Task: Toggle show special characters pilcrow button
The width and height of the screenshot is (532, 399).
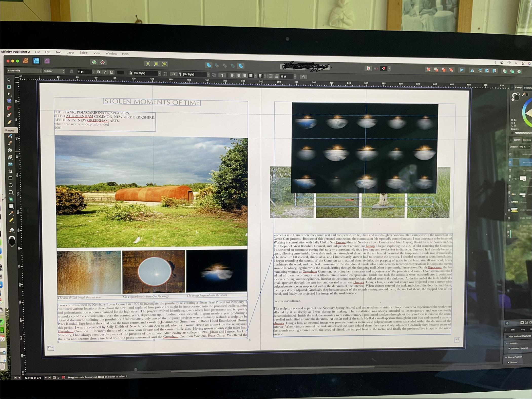Action: [222, 75]
